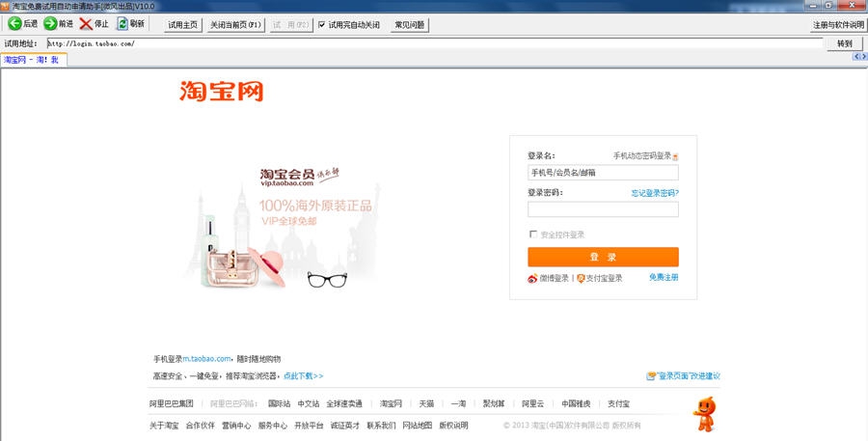Click the 登录密码 password field

pos(603,209)
